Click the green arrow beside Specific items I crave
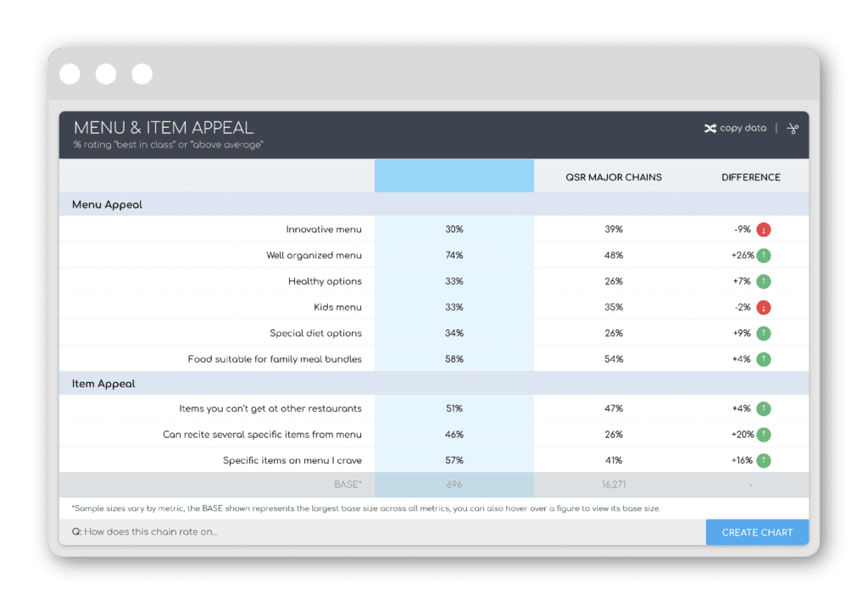The image size is (868, 605). 763,460
